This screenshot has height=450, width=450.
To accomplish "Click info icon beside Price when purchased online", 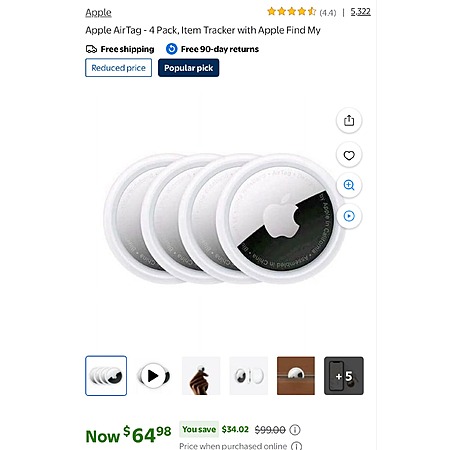I will (x=296, y=446).
